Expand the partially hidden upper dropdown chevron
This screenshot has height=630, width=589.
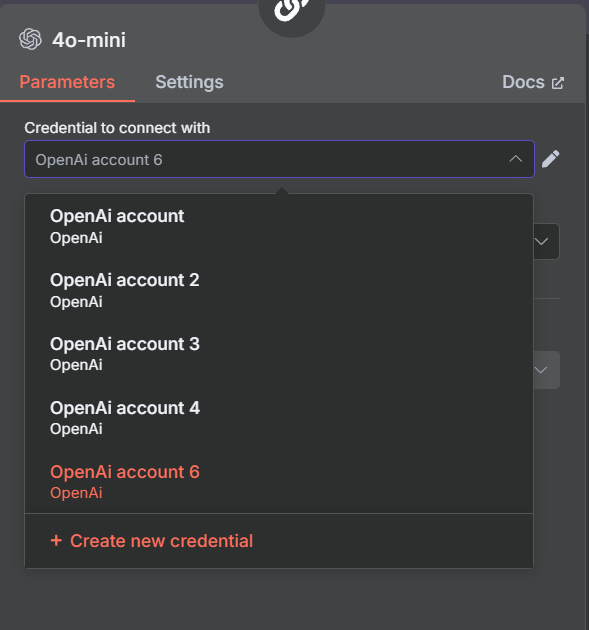pyautogui.click(x=541, y=241)
